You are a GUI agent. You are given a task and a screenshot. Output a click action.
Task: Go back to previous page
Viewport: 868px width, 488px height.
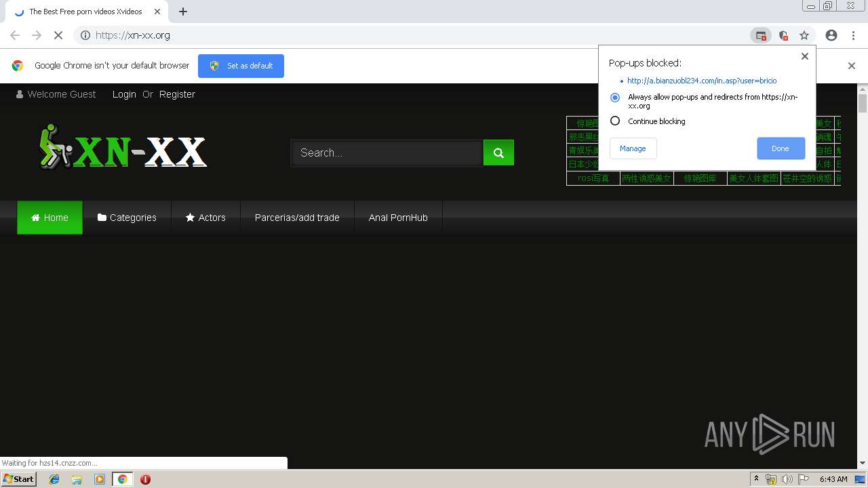tap(15, 35)
